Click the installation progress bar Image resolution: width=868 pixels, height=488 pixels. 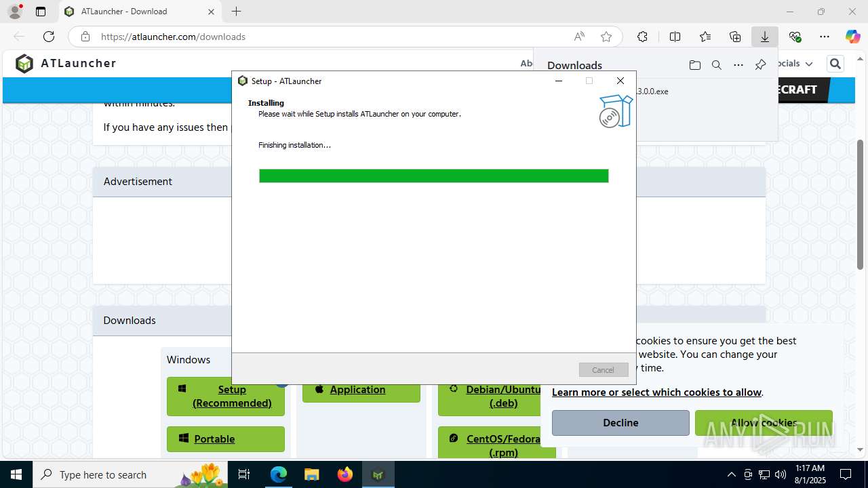[x=434, y=176]
